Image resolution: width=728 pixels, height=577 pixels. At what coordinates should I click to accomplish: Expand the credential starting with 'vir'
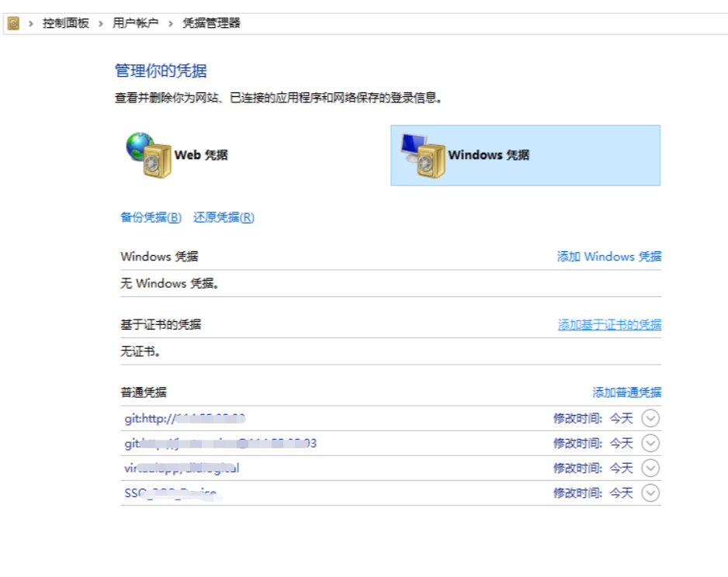pos(650,468)
